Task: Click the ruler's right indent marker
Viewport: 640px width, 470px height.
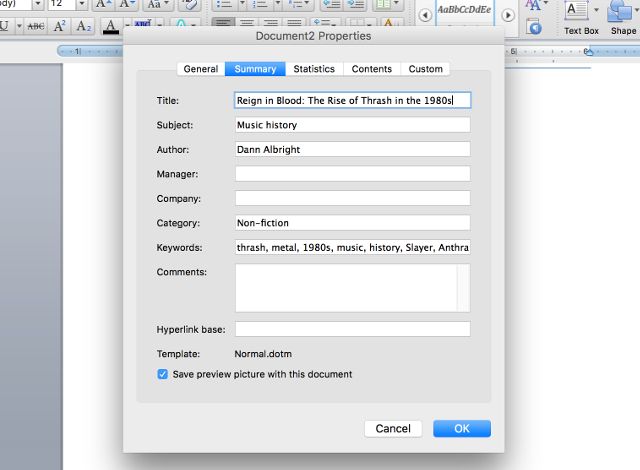Action: [588, 52]
